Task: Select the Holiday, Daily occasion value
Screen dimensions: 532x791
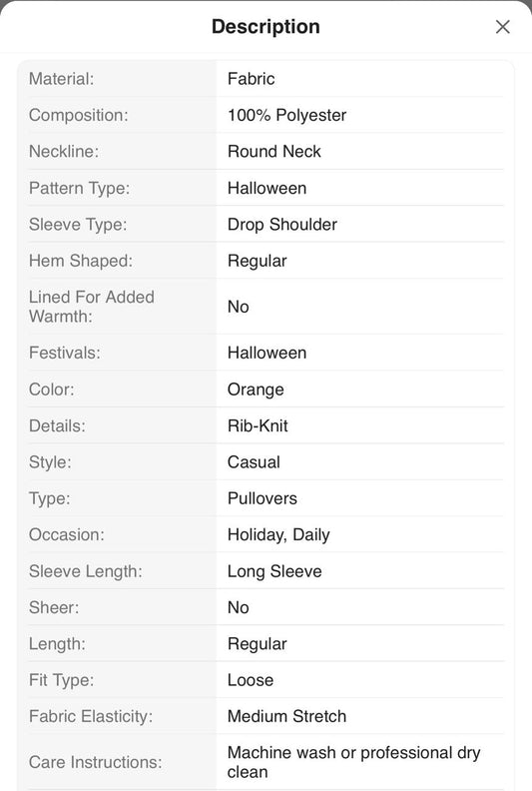Action: (278, 534)
